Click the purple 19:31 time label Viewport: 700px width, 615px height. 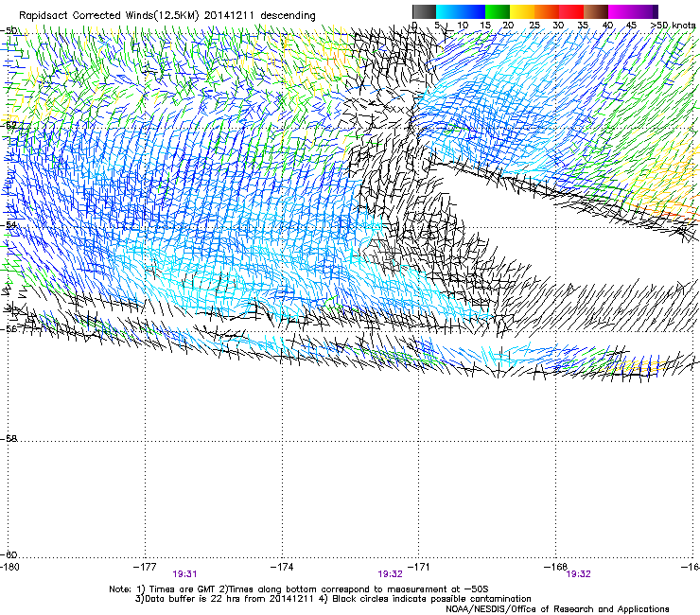tap(184, 574)
